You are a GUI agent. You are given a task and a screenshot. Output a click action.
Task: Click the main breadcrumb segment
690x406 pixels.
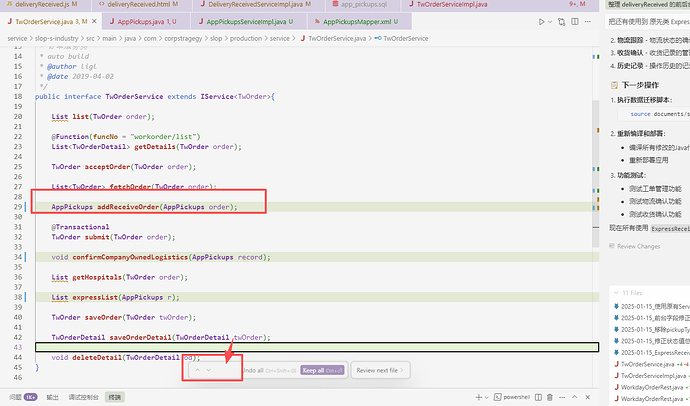[x=109, y=38]
